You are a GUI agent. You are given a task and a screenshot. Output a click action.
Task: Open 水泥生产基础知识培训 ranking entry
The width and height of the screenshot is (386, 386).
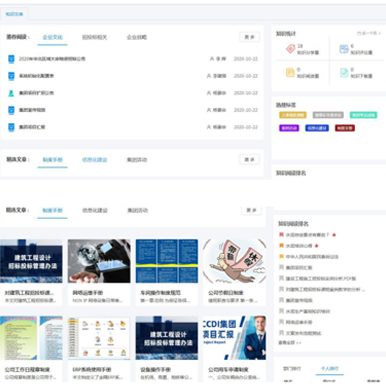(x=308, y=311)
